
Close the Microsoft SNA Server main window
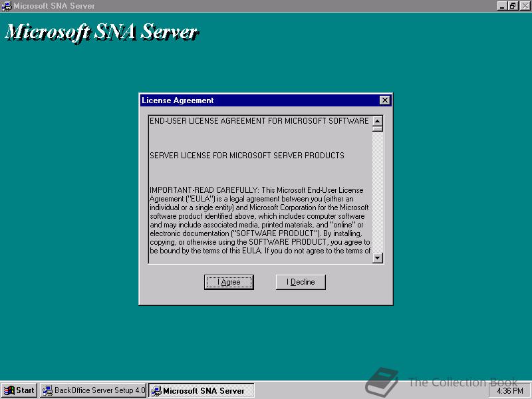[x=525, y=6]
